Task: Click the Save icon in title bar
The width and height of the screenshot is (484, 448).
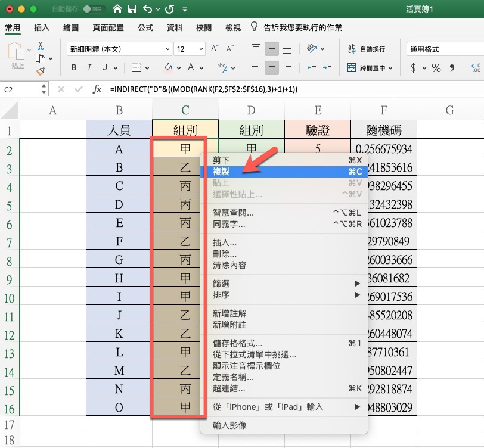Action: 132,10
